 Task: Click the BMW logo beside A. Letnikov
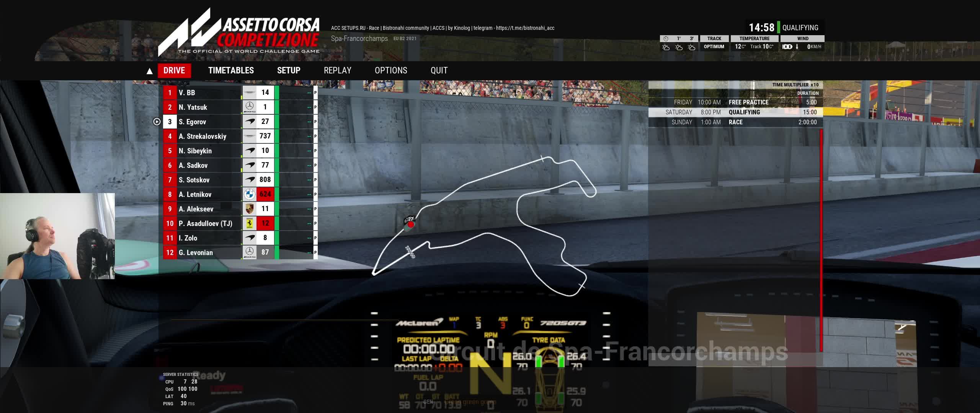pos(249,194)
